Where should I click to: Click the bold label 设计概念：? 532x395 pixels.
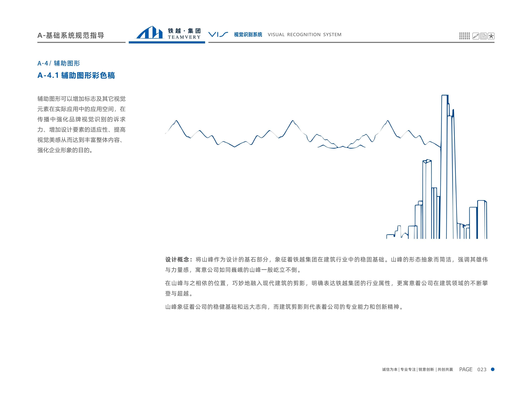pos(179,259)
